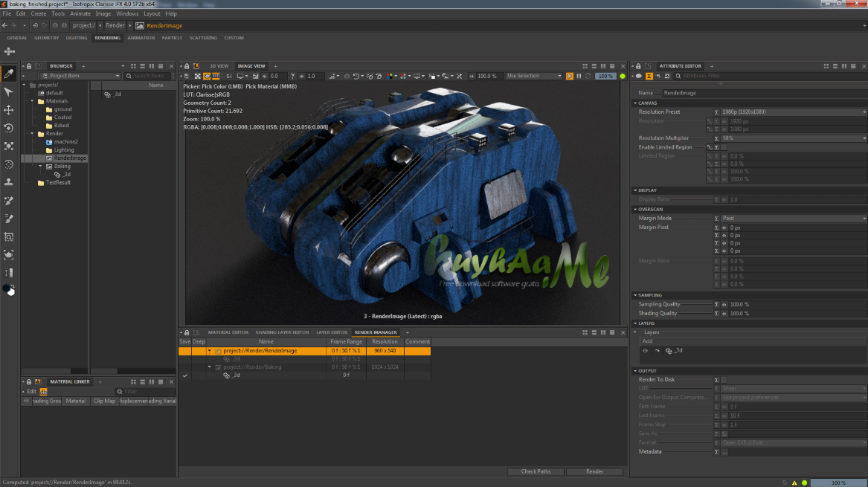Toggle the highlighted orange teapot render icon

(x=207, y=76)
